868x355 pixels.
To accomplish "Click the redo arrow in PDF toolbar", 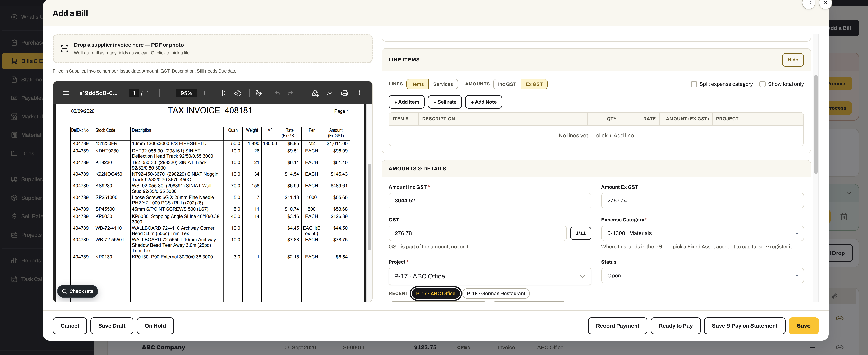I will pos(290,93).
